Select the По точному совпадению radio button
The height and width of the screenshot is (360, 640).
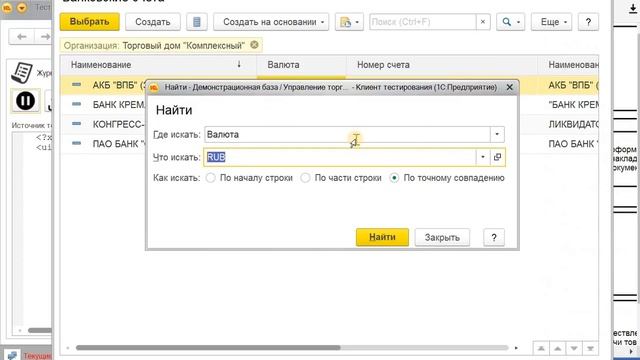394,178
